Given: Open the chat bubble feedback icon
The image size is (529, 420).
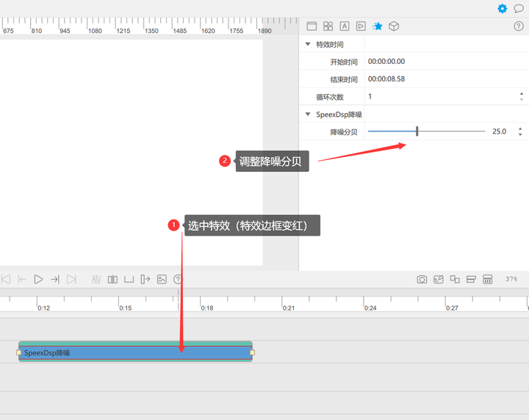Looking at the screenshot, I should (519, 8).
